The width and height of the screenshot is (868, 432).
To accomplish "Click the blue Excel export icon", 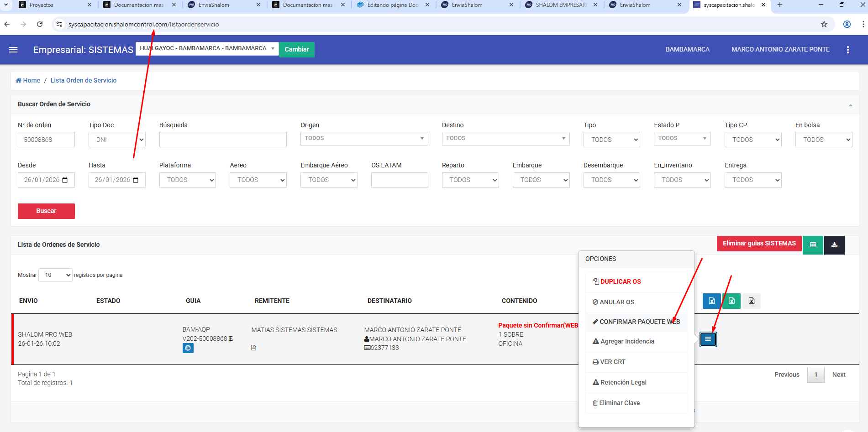I will click(x=711, y=301).
